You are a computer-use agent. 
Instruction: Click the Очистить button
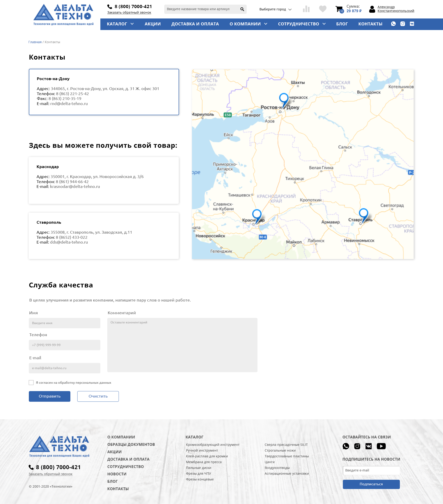click(98, 396)
